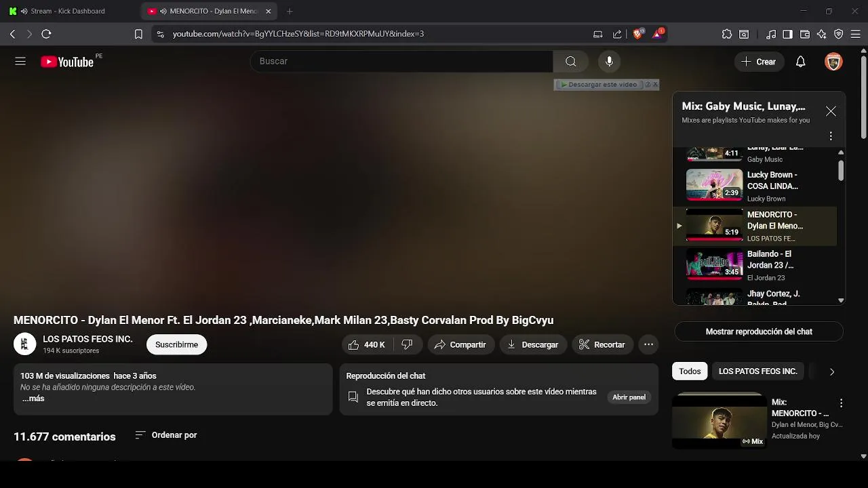Go back to previous page
Image resolution: width=868 pixels, height=488 pixels.
coord(12,34)
